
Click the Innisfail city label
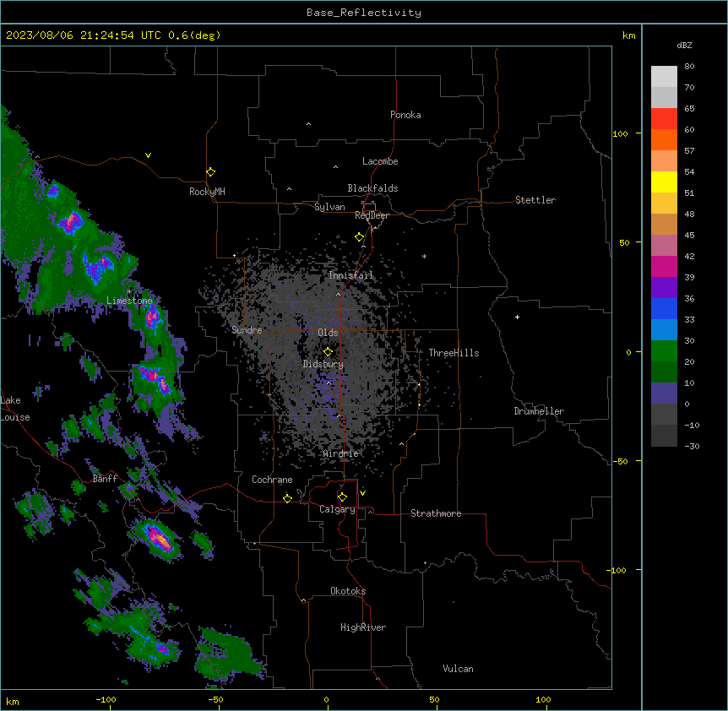point(350,275)
